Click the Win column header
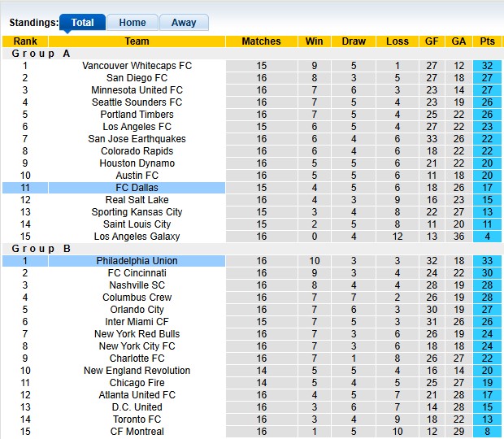Image resolution: width=504 pixels, height=439 pixels. [314, 41]
